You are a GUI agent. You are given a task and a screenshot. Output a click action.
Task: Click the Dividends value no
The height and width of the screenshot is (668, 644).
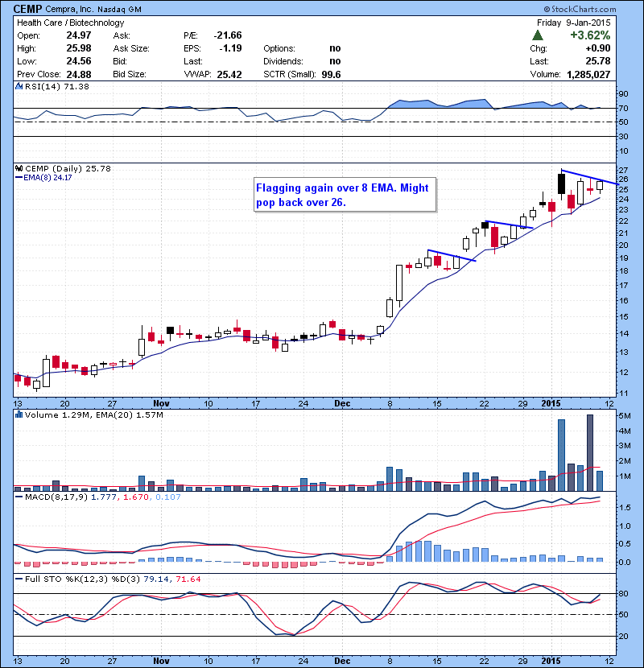pos(335,61)
